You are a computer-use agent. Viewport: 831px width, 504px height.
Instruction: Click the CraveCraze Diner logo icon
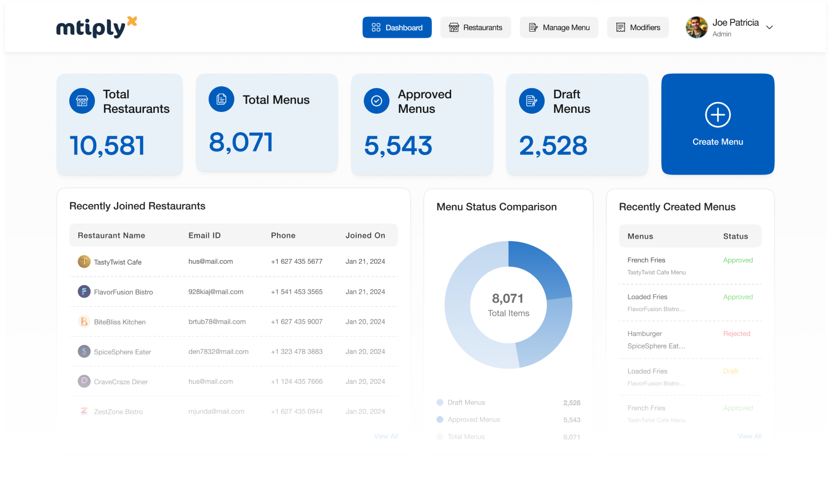[84, 381]
